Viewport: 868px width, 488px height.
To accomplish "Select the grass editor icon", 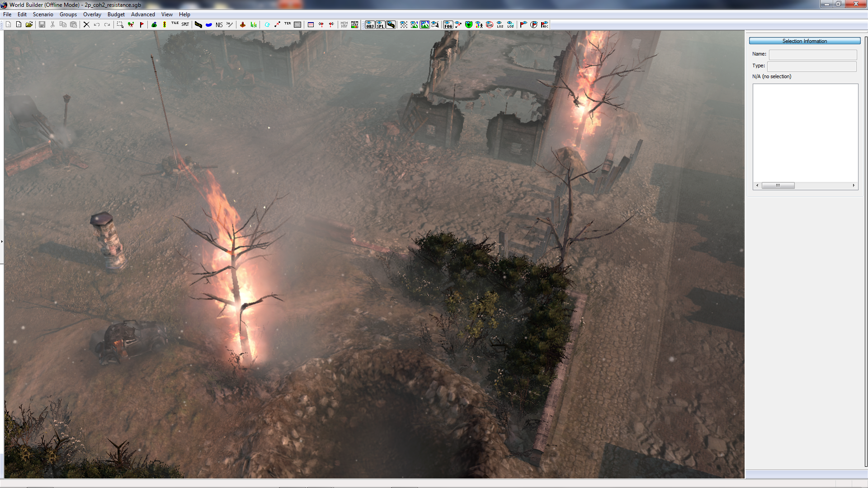I will 253,24.
